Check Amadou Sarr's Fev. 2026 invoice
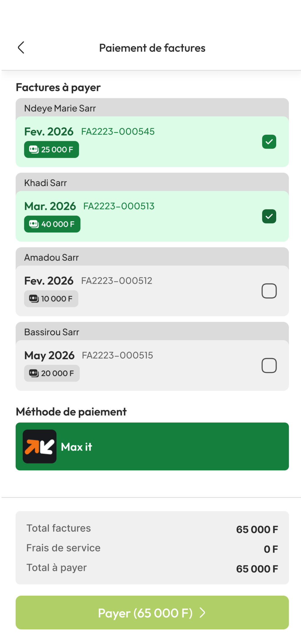Screen dimensions: 301x644 coord(269,291)
